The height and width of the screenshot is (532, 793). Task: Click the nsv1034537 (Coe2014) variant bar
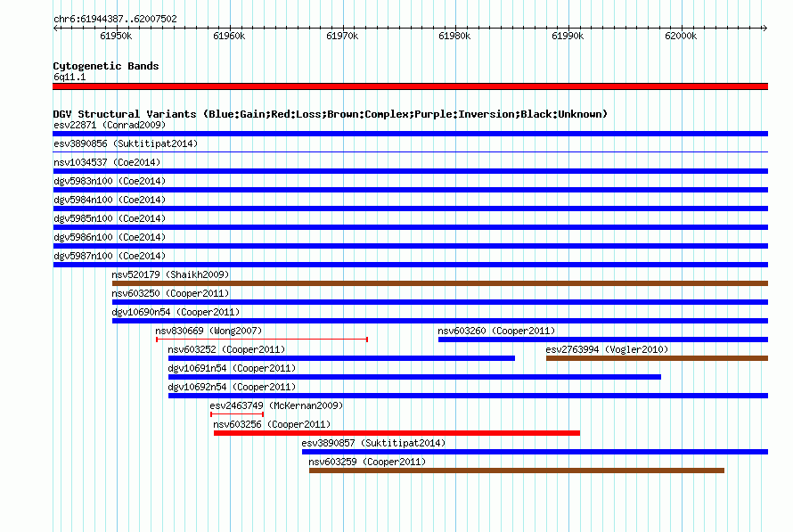[410, 171]
